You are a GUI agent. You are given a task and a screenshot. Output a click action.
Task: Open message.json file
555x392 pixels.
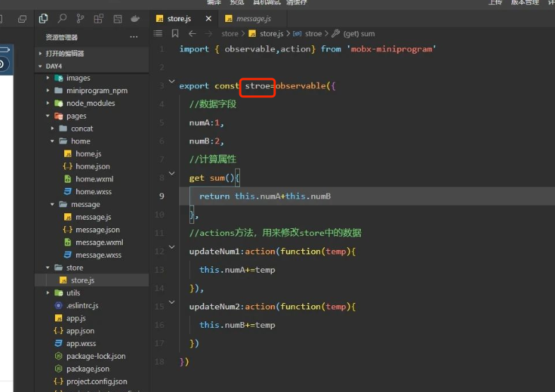[92, 230]
